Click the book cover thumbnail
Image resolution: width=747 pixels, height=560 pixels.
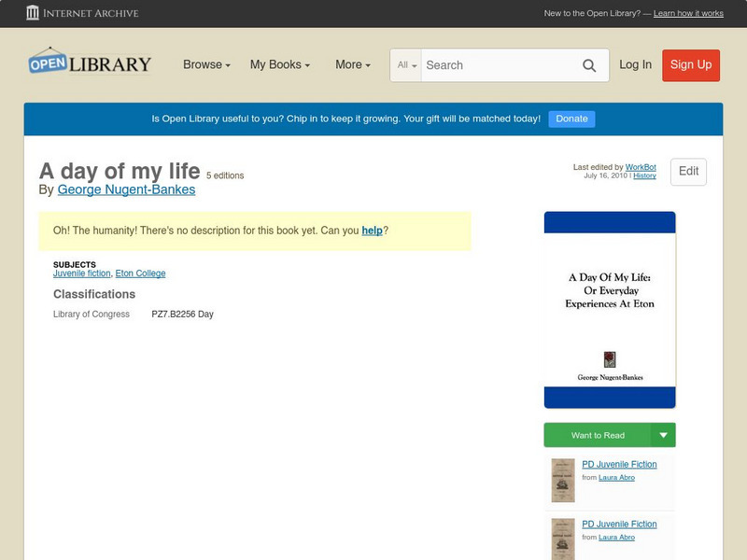click(609, 308)
